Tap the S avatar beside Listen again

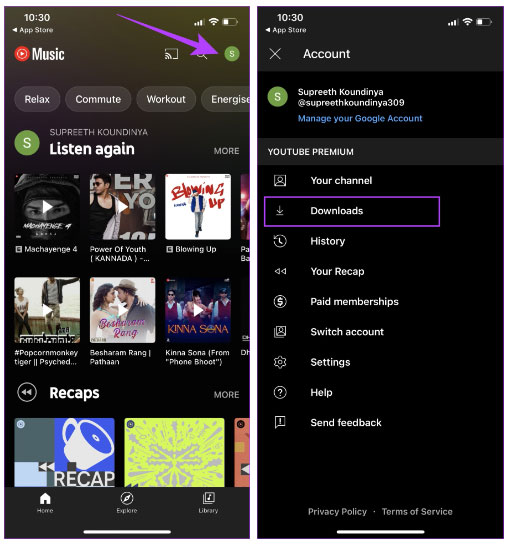[27, 143]
